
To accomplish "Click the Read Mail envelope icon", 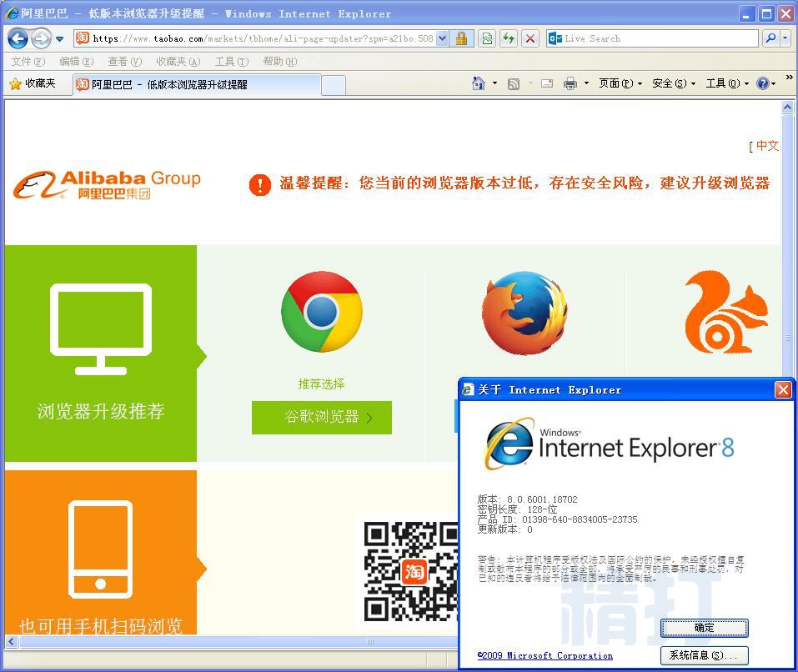I will pyautogui.click(x=547, y=83).
